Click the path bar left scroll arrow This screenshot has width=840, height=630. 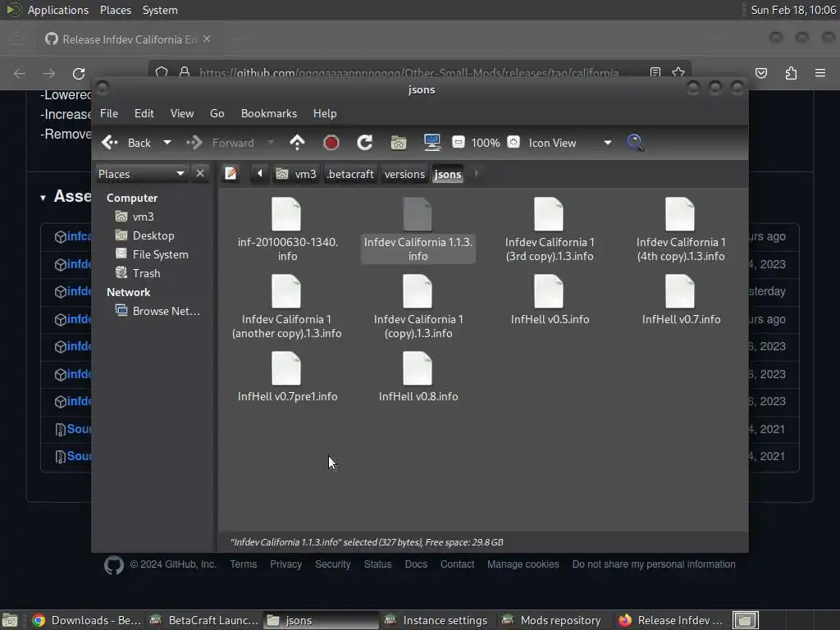point(260,174)
